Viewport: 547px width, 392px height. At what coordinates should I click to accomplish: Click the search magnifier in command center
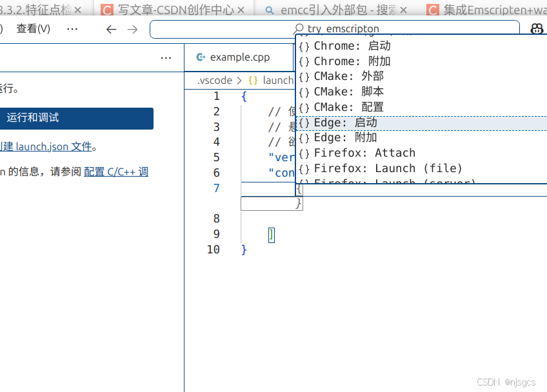pos(298,28)
